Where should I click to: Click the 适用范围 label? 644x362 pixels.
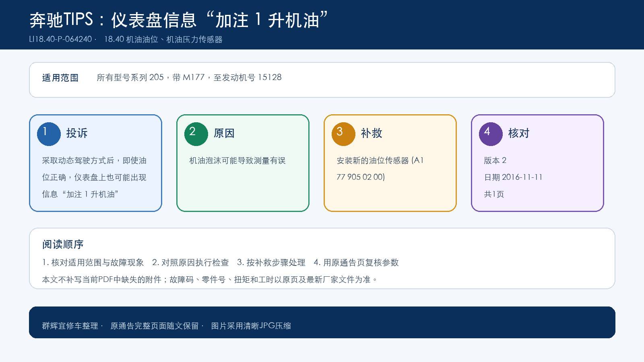click(x=60, y=78)
